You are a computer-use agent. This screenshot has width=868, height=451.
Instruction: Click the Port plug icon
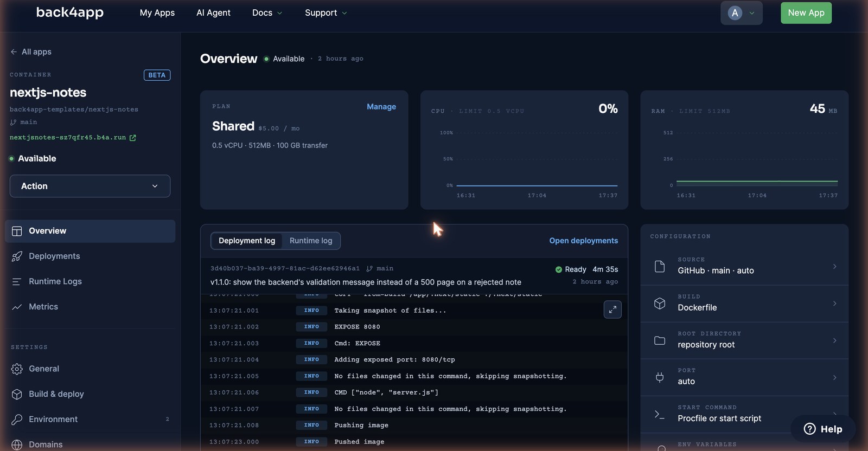click(660, 377)
